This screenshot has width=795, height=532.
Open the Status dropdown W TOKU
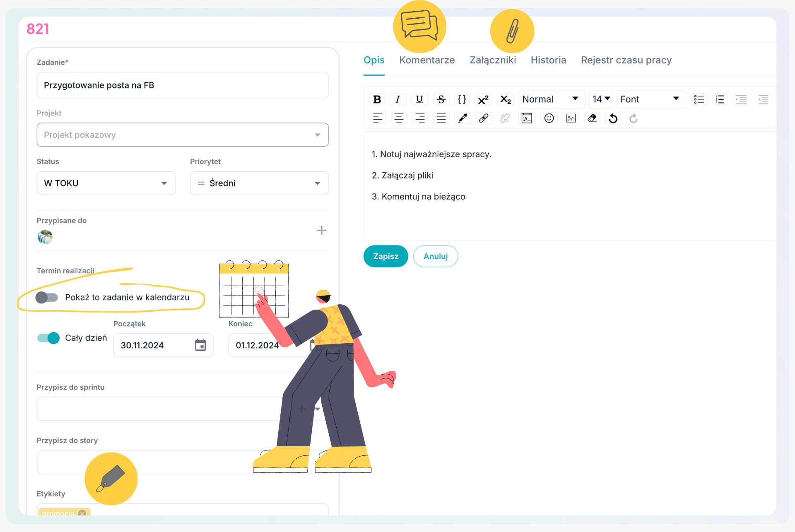click(106, 183)
